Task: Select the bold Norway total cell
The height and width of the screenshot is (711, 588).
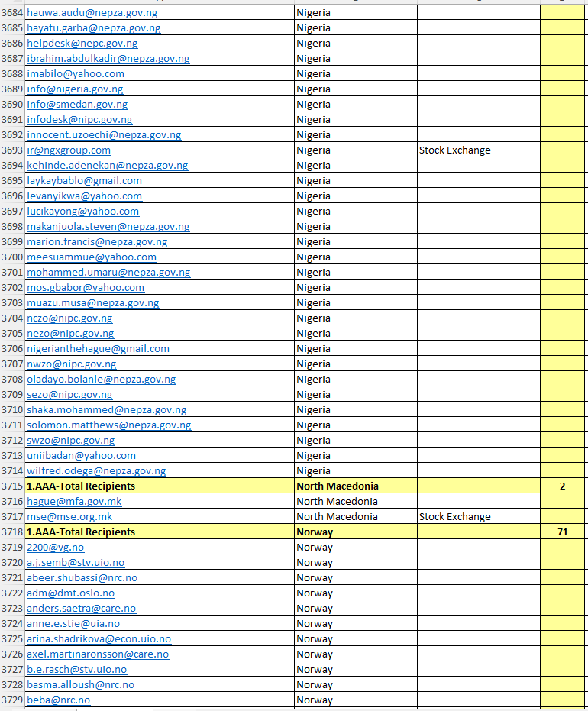Action: [x=355, y=532]
